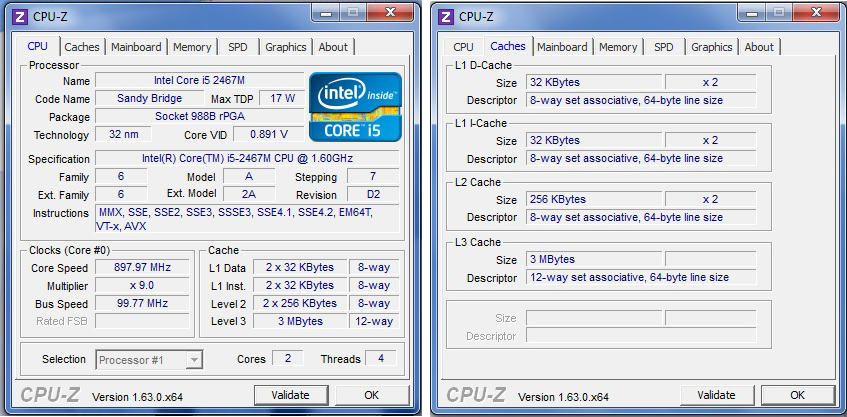Show the About tab in the left window
This screenshot has height=417, width=847.
[x=333, y=47]
